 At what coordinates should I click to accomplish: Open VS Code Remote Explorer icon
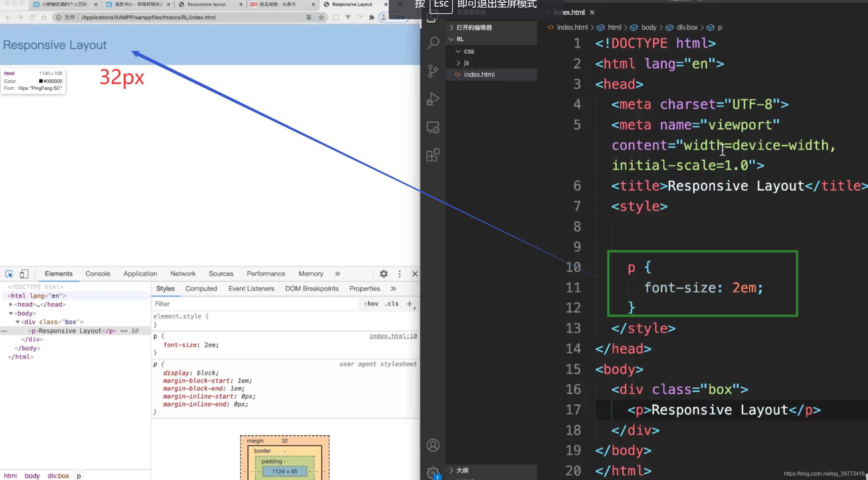(433, 127)
